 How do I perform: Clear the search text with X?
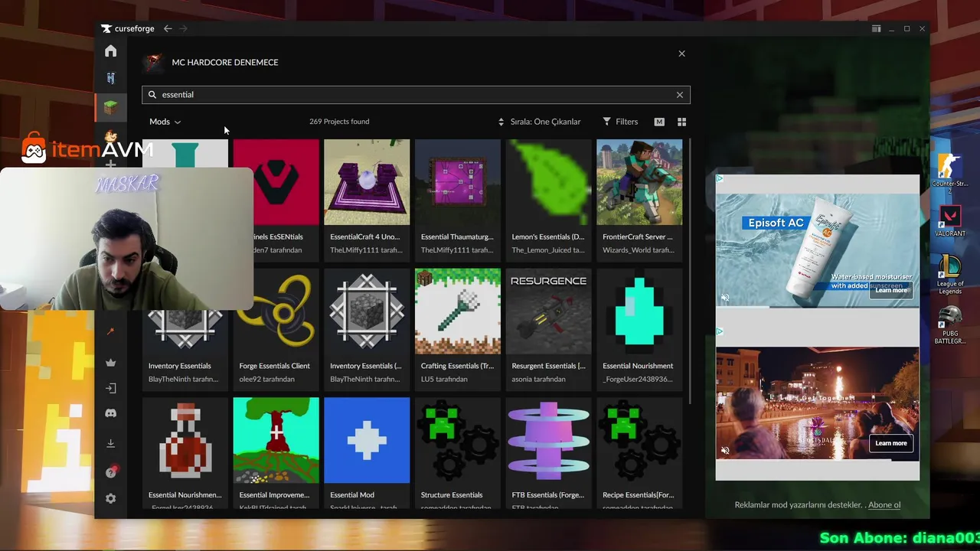(x=679, y=95)
